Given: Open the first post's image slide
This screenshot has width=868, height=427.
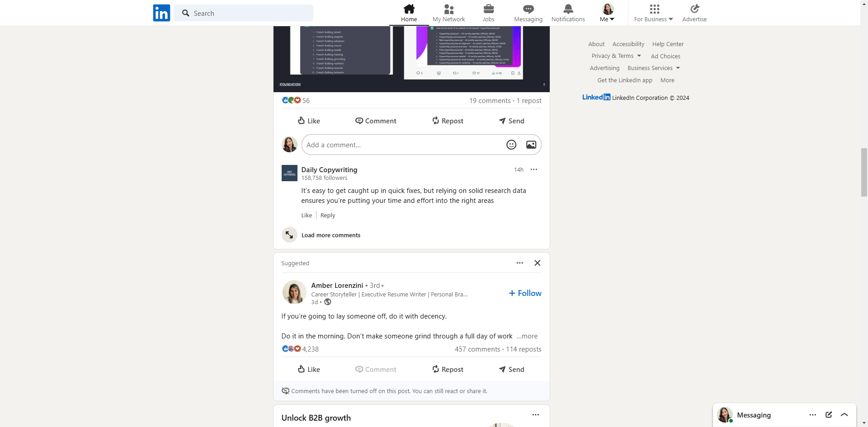Looking at the screenshot, I should tap(411, 59).
